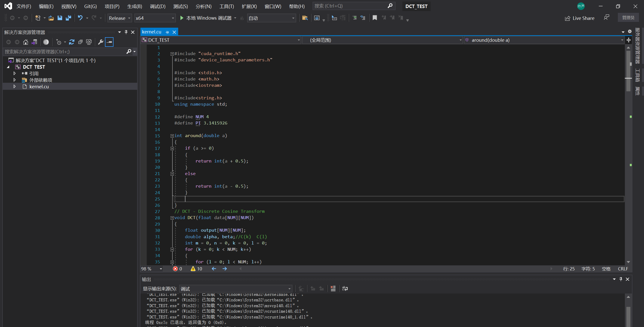This screenshot has height=327, width=644.
Task: Collapse the if block outlining at line 17
Action: [172, 148]
